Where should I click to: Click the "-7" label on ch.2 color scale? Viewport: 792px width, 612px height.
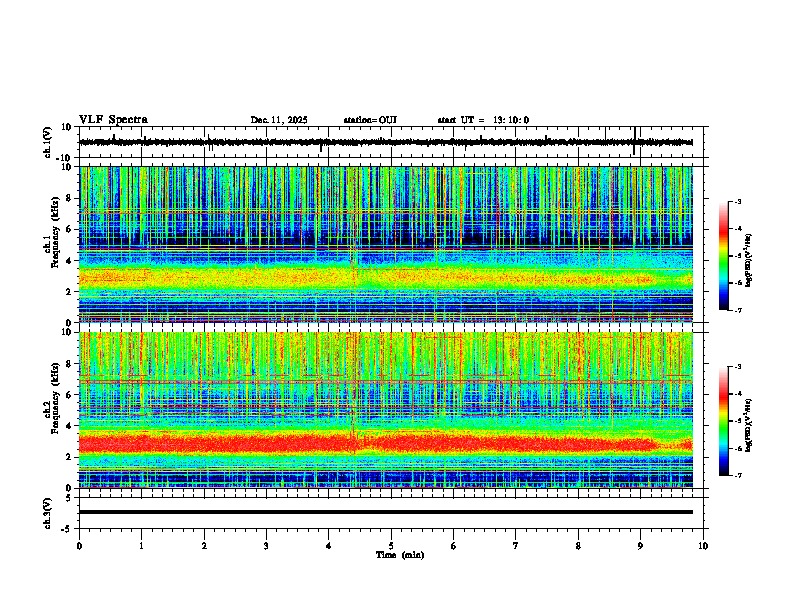737,475
